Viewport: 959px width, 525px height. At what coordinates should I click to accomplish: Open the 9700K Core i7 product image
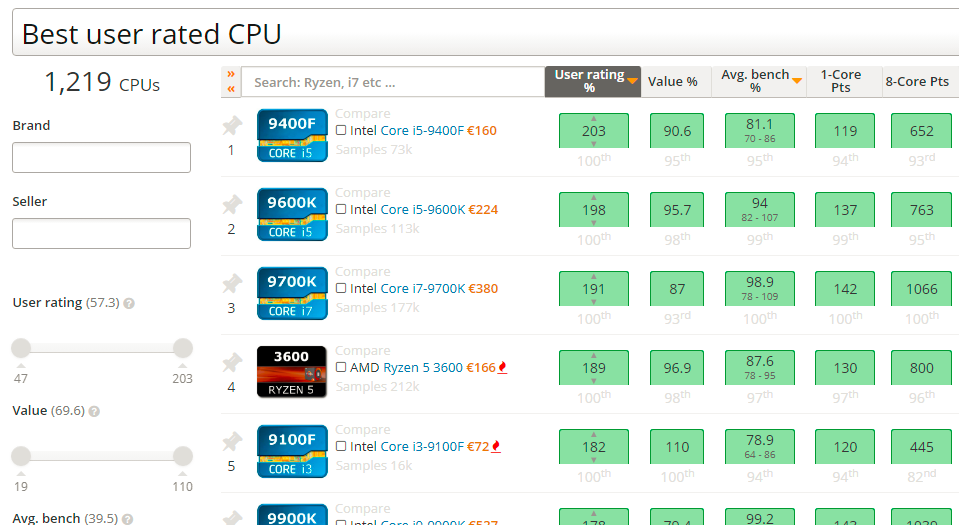tap(292, 293)
